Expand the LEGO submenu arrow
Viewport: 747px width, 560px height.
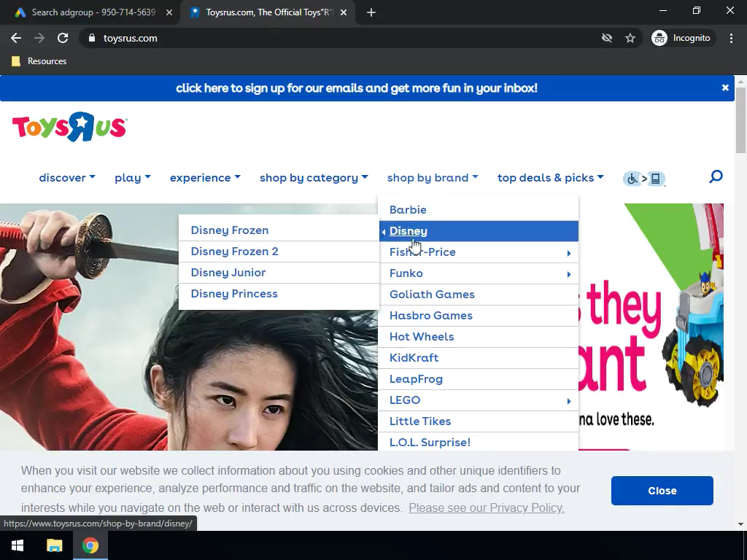click(x=569, y=402)
